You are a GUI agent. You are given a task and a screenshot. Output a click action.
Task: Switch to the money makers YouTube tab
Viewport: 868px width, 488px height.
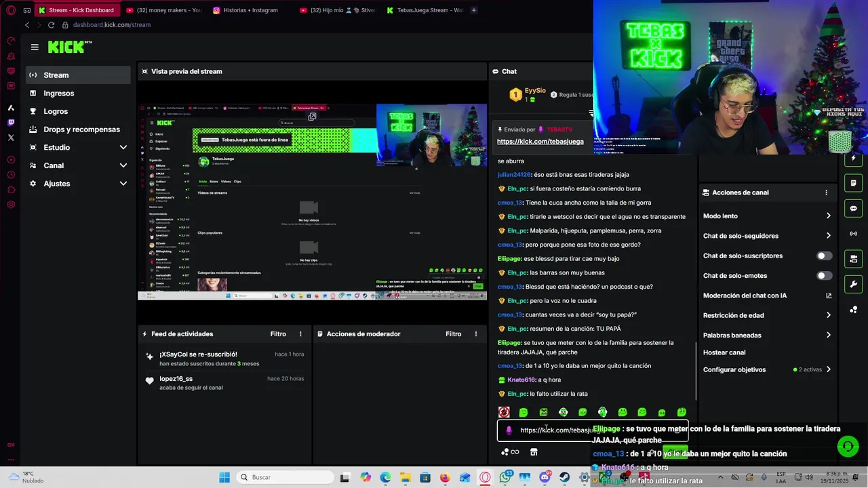click(x=163, y=10)
